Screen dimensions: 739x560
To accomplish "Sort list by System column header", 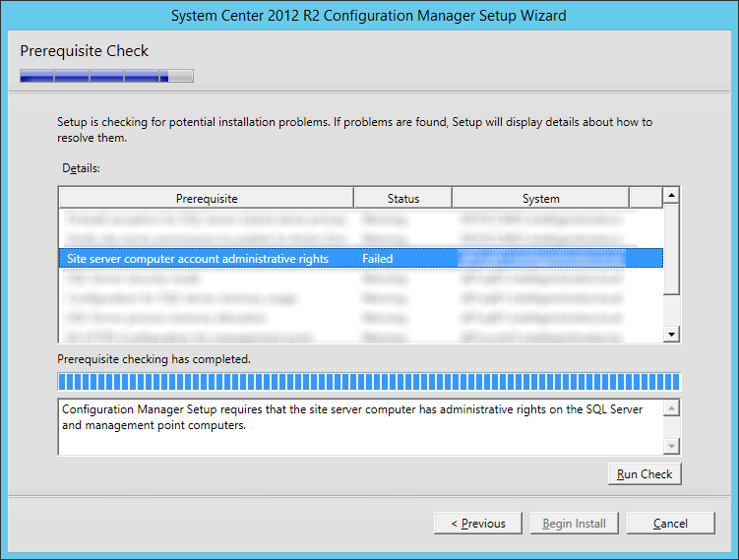I will coord(540,199).
